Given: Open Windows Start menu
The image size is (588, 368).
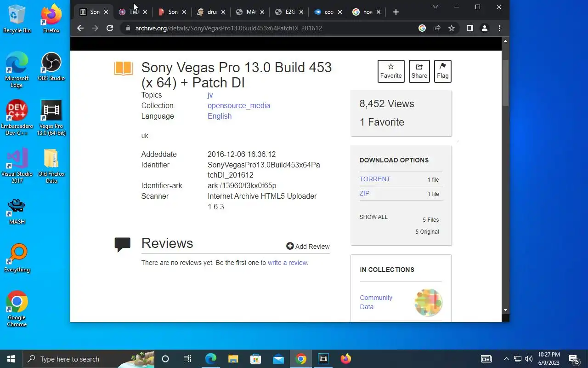Looking at the screenshot, I should click(x=11, y=359).
